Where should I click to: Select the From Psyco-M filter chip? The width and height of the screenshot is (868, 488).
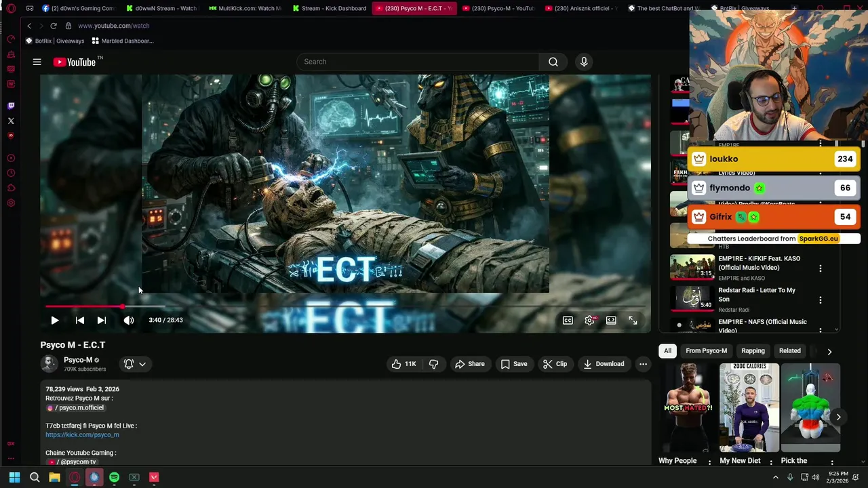[x=706, y=350]
